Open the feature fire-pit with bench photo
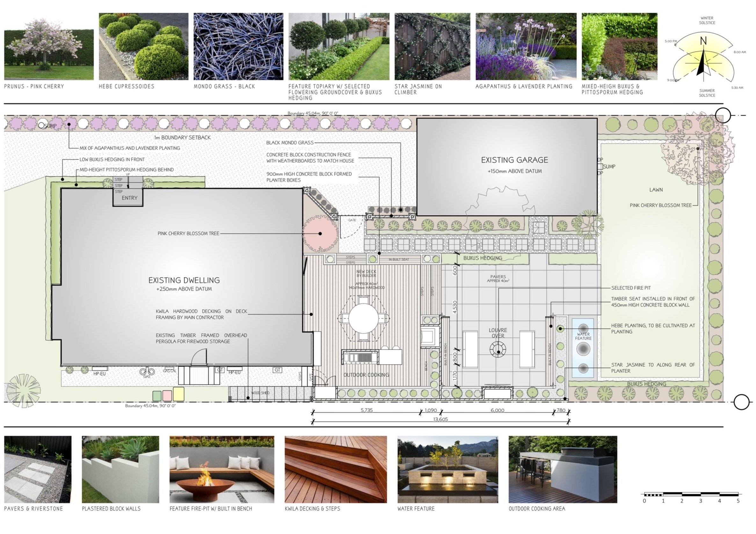The height and width of the screenshot is (534, 756). [222, 469]
